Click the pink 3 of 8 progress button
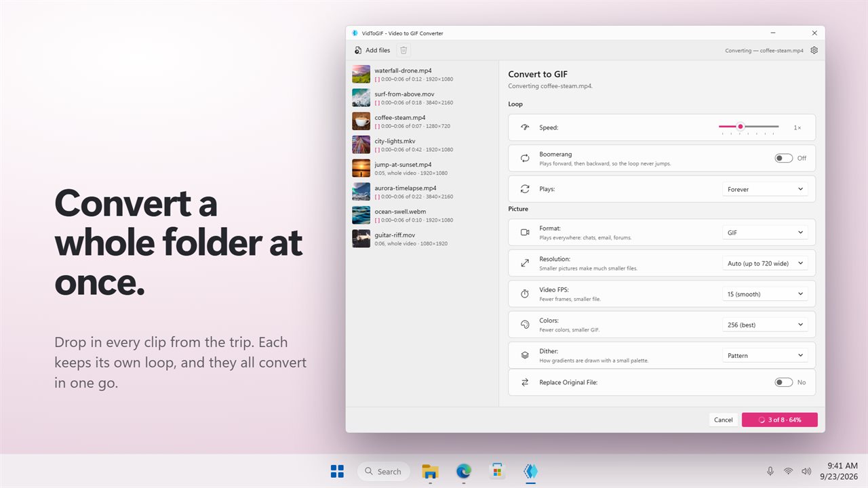868x488 pixels. 780,420
